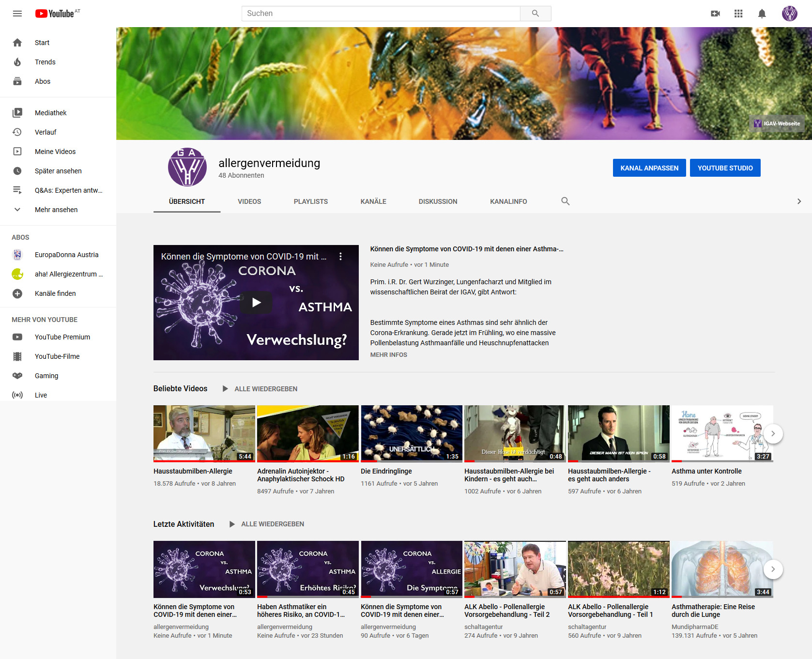Select the ÜBERSICHT tab

187,201
